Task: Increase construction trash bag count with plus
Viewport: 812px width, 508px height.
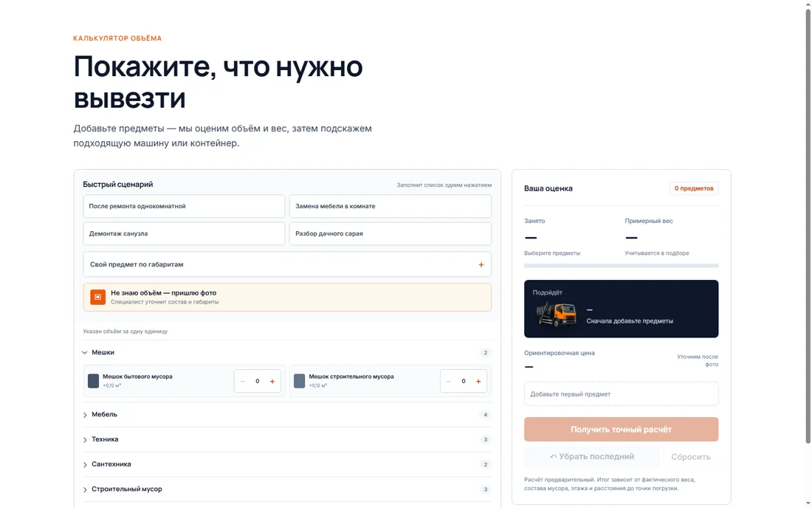Action: pyautogui.click(x=478, y=381)
